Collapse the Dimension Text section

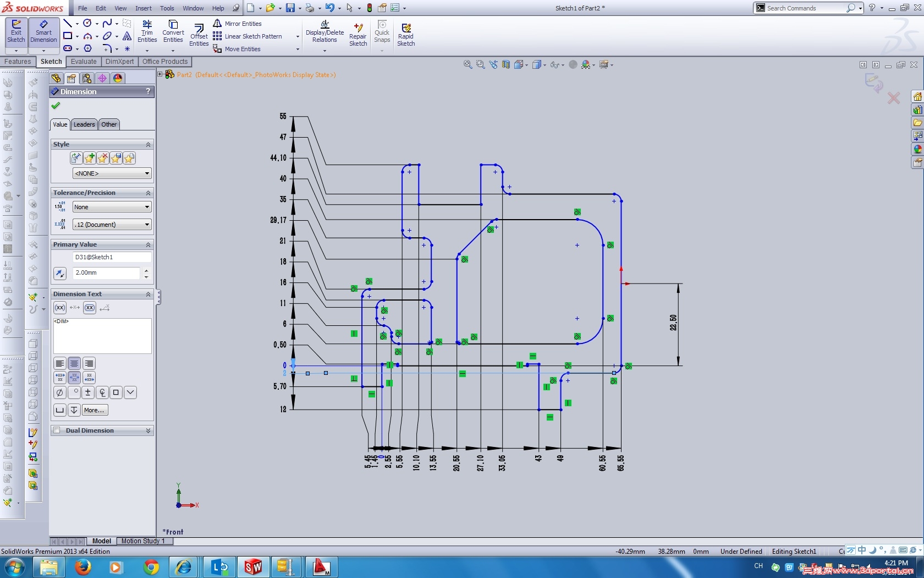148,294
